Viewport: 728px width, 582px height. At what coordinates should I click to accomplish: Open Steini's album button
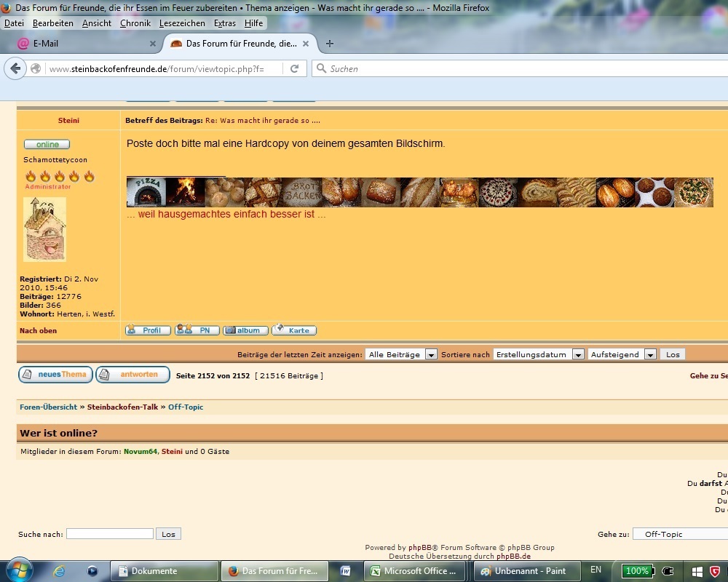point(245,330)
